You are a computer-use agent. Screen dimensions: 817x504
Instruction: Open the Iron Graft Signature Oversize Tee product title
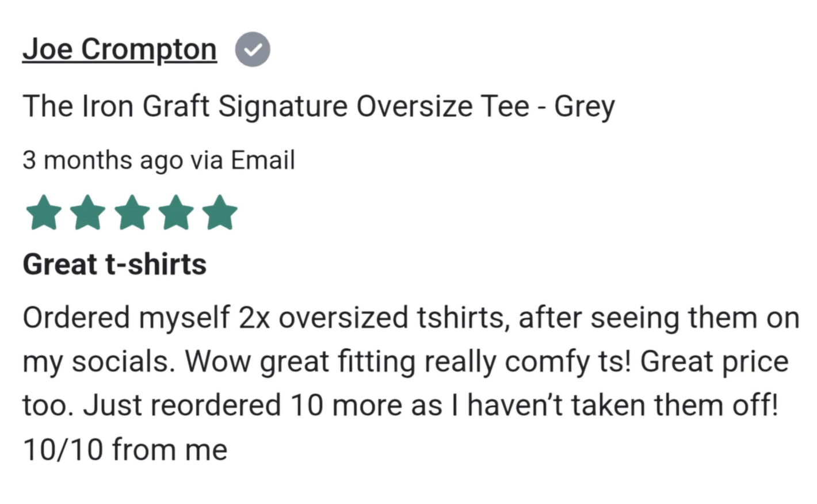pyautogui.click(x=319, y=107)
